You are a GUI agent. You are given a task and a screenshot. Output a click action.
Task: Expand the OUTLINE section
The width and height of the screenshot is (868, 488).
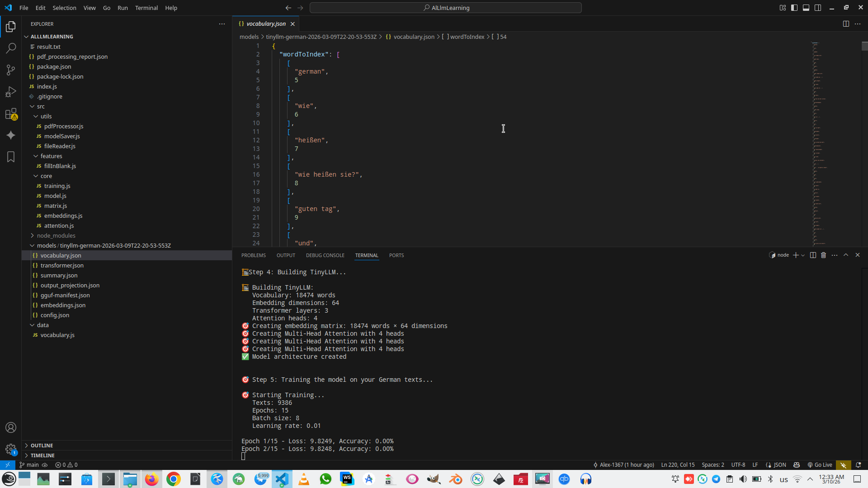[42, 446]
